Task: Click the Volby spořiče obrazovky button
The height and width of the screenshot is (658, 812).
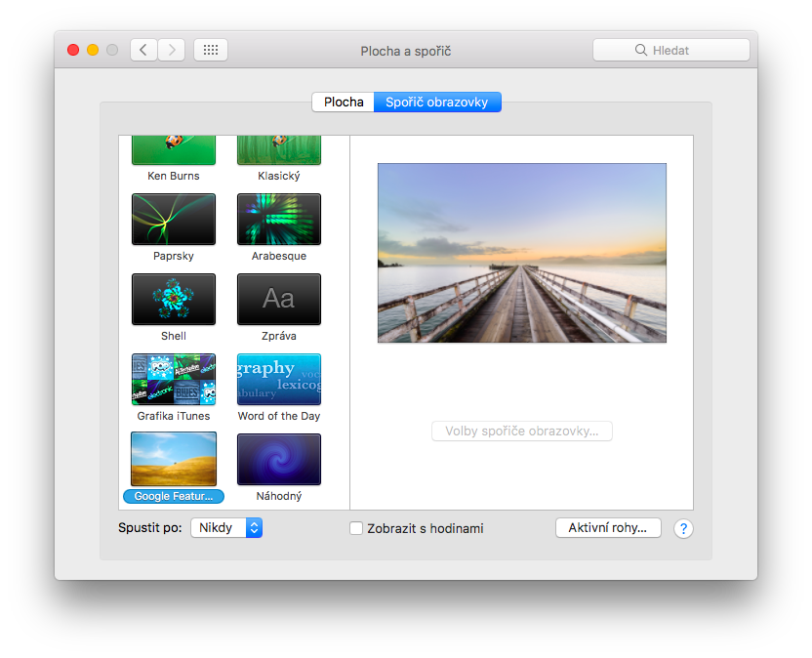Action: pos(522,432)
